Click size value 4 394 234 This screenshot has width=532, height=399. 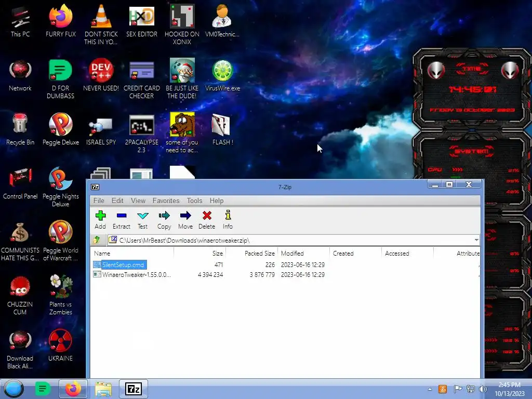pyautogui.click(x=210, y=274)
